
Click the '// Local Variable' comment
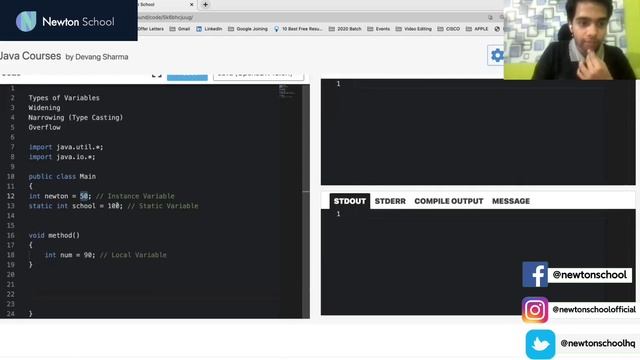133,255
